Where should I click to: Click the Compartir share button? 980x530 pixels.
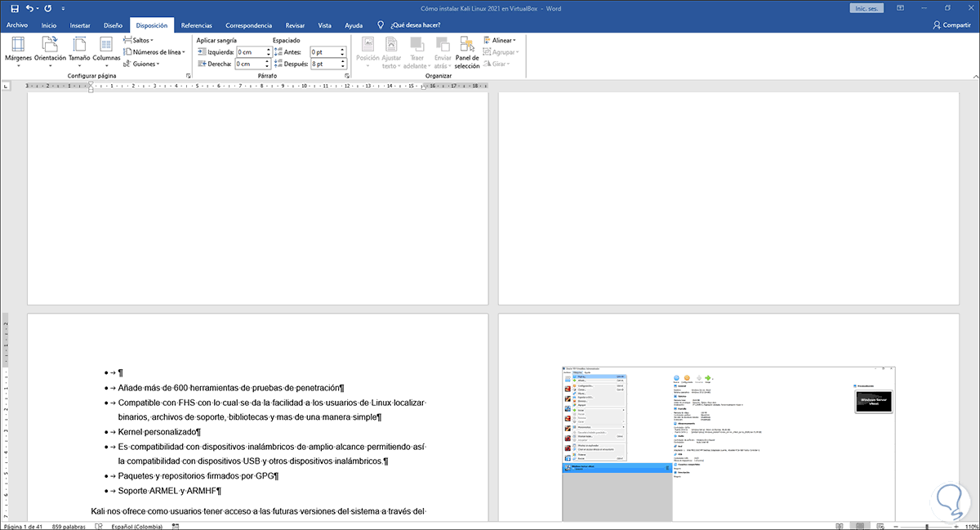click(x=951, y=25)
